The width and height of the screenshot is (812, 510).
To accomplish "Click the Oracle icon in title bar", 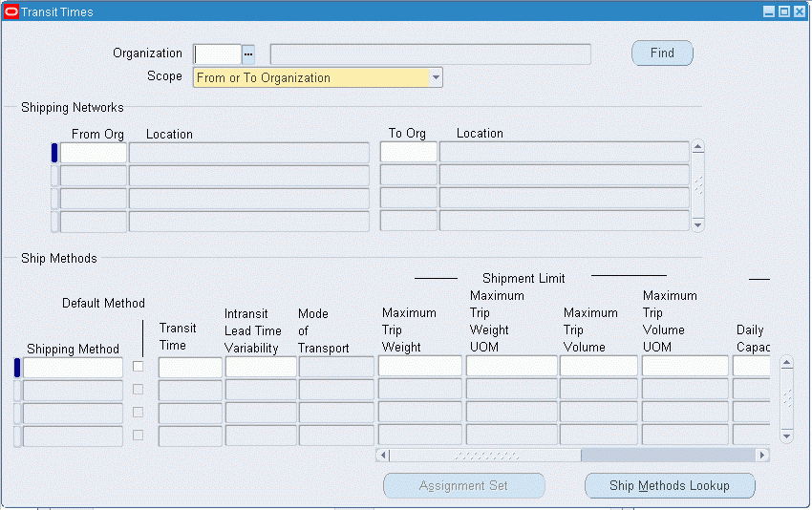I will pos(11,11).
